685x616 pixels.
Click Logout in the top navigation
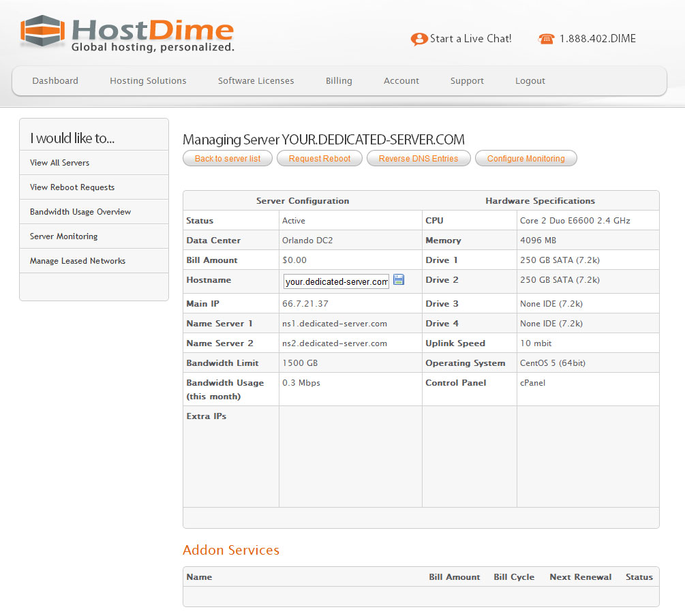[x=530, y=81]
